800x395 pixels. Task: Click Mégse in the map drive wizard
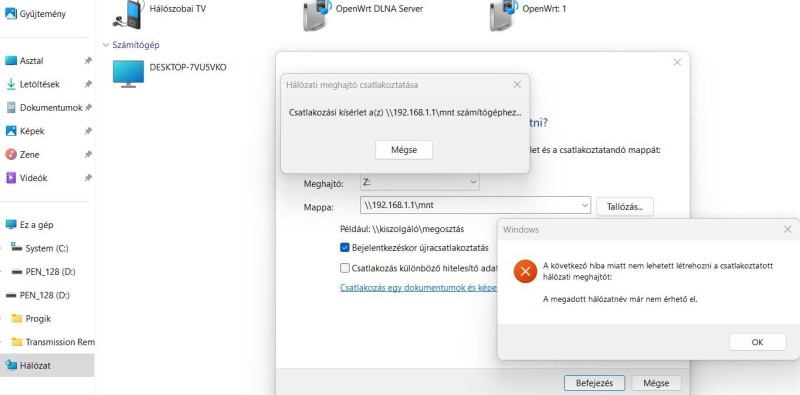[656, 383]
